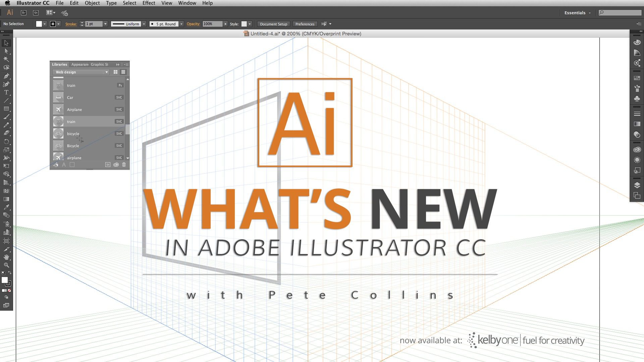The width and height of the screenshot is (644, 362).
Task: Open the Libraries panel flyout menu
Action: (x=126, y=64)
